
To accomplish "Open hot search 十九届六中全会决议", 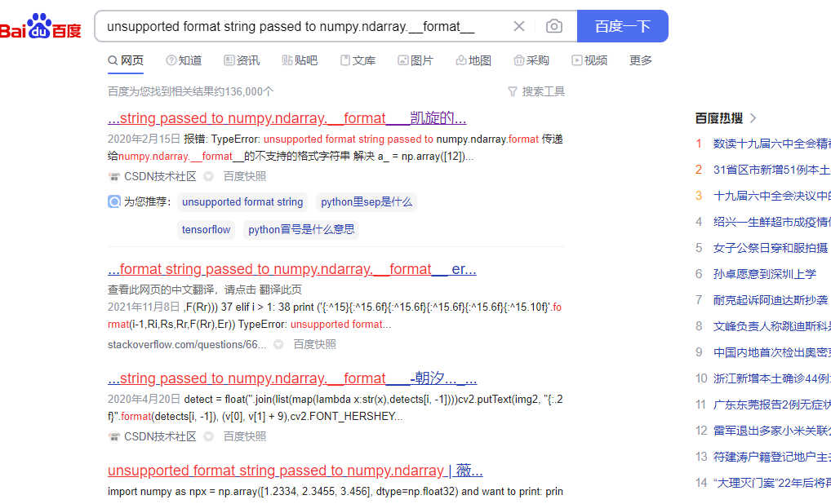I will pos(771,196).
